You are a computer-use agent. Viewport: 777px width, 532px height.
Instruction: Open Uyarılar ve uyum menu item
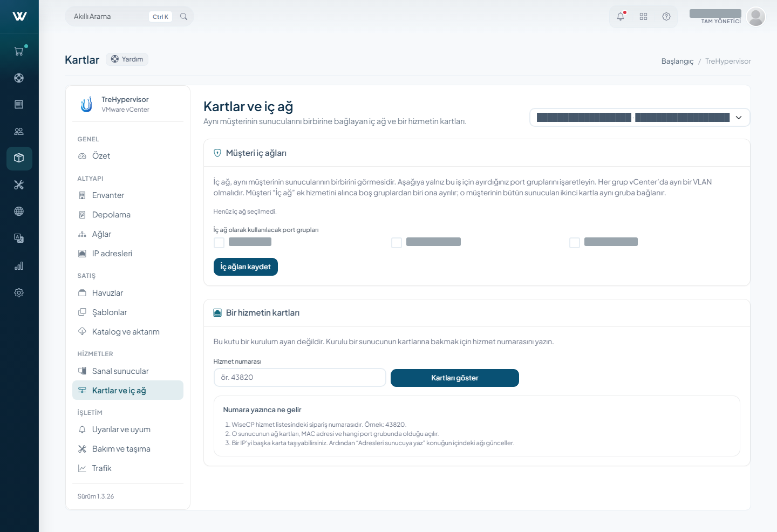click(x=128, y=429)
